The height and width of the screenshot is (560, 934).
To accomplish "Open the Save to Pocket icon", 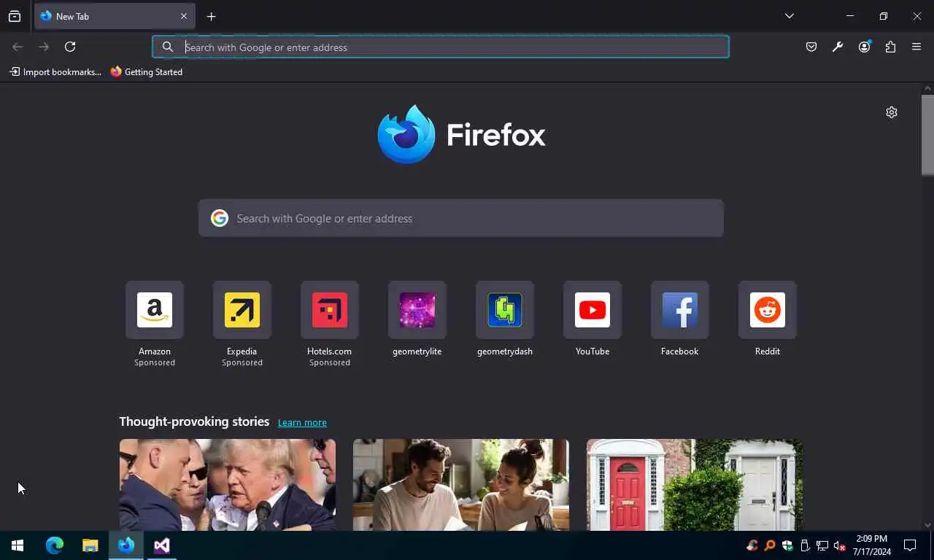I will coord(811,47).
